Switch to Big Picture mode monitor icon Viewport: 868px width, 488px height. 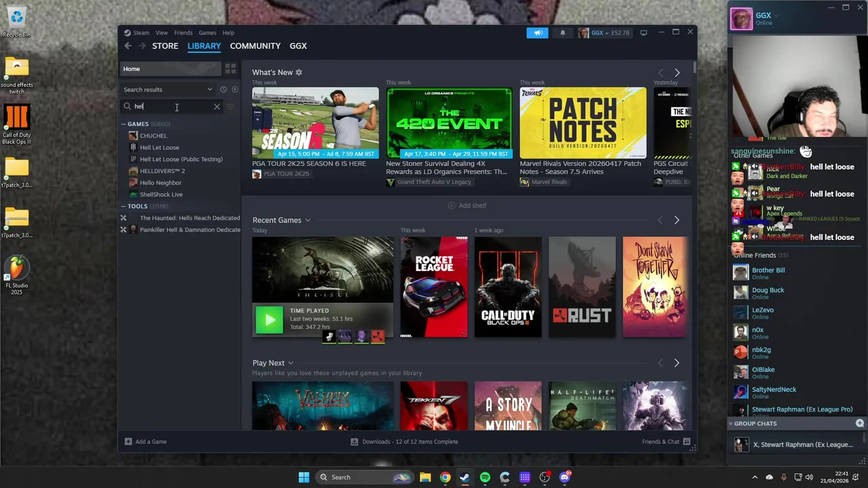click(644, 33)
